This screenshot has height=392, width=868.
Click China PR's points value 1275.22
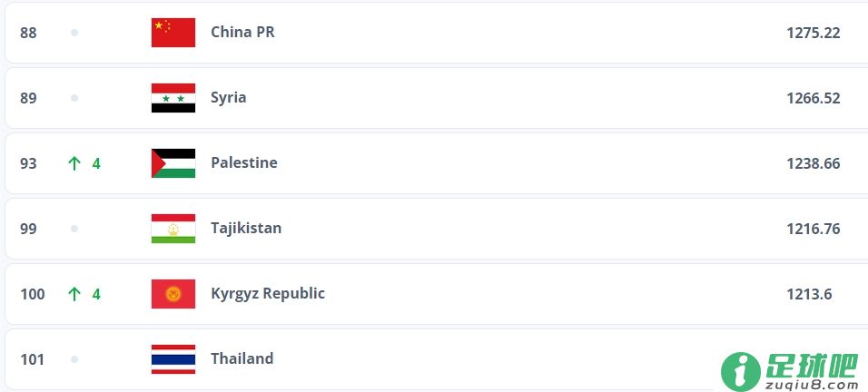click(x=814, y=33)
